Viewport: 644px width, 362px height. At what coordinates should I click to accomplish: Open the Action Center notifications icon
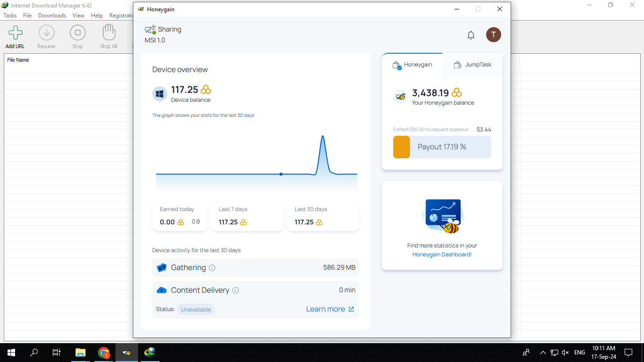(x=628, y=353)
